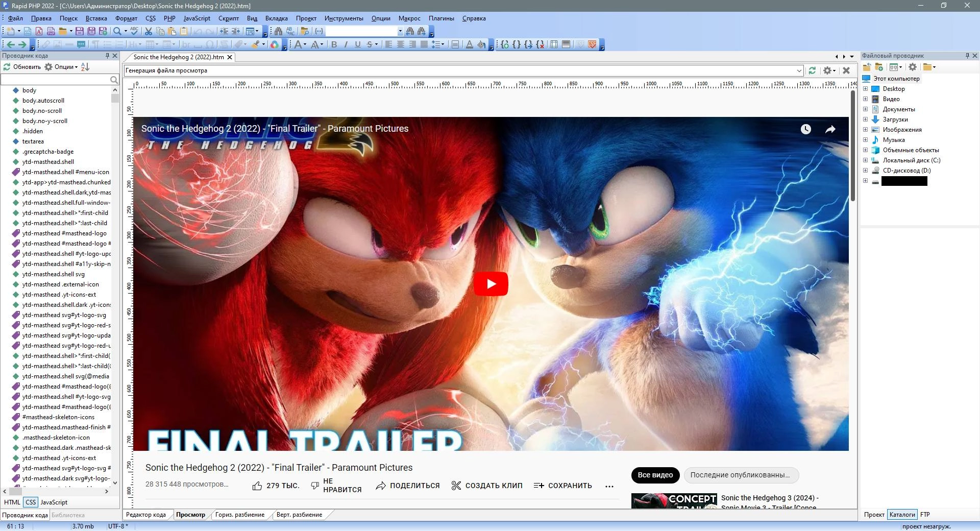Viewport: 980px width, 531px height.
Task: Click the Find next binoculars icon
Action: [x=422, y=31]
